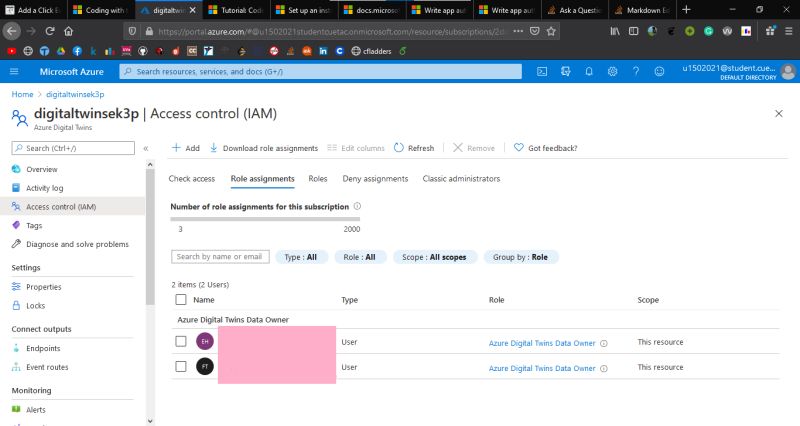Open the Azure portal hamburger menu
Screen dimensions: 800x426
pos(14,71)
